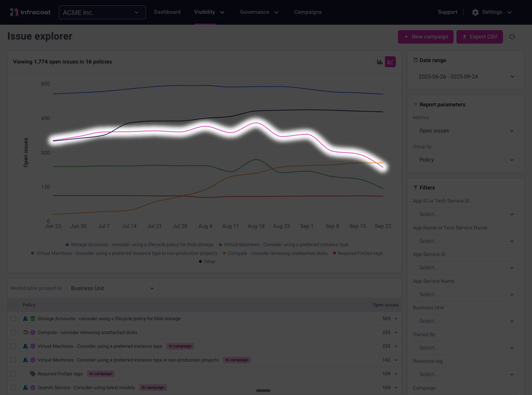Expand the Business Unit nested table dropdown
The height and width of the screenshot is (395, 532).
pyautogui.click(x=112, y=288)
